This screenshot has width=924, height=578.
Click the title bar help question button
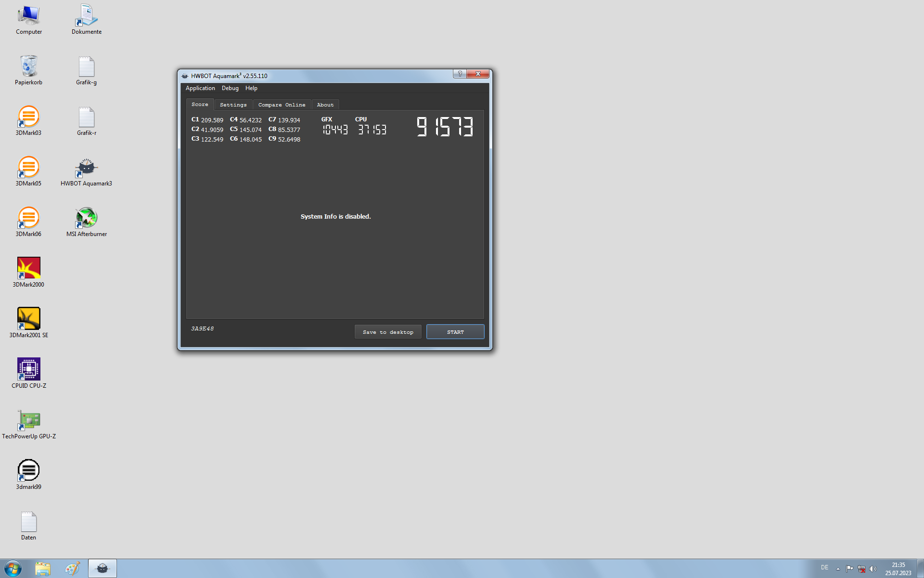point(460,74)
